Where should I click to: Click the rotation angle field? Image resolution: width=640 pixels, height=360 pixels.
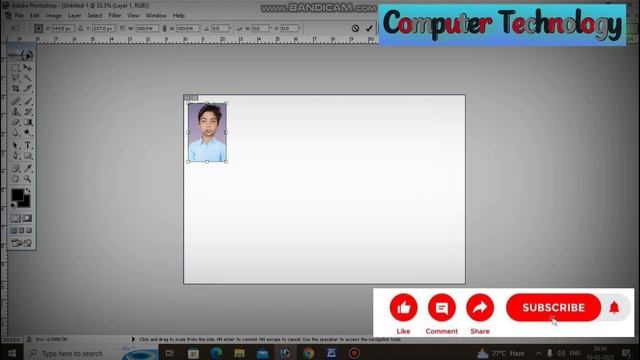click(x=220, y=28)
